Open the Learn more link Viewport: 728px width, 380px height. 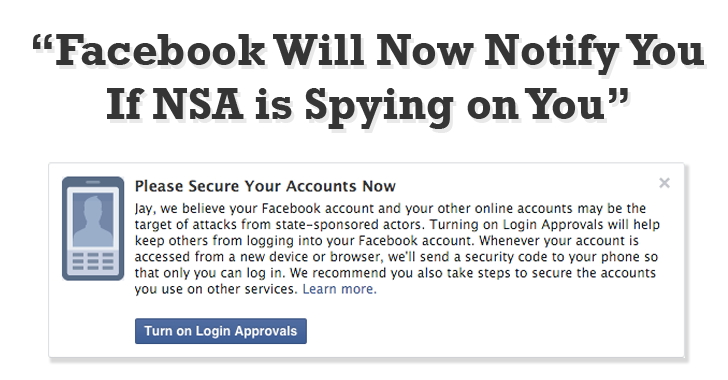tap(339, 289)
